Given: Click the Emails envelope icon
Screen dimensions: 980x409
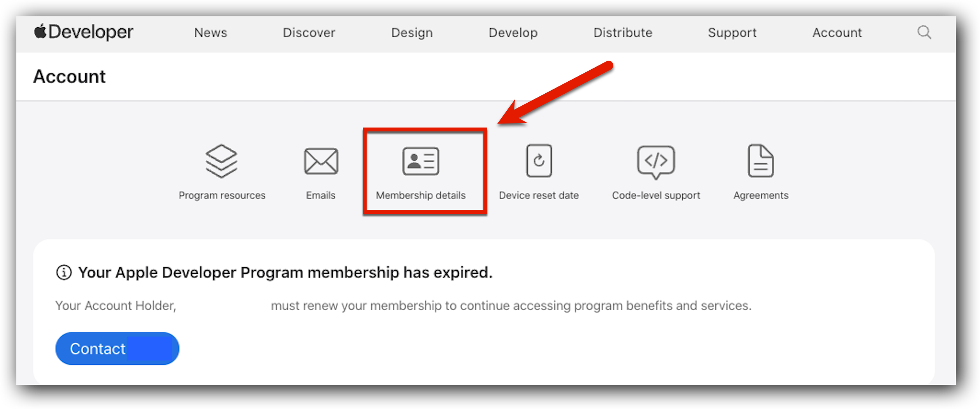Looking at the screenshot, I should [x=321, y=161].
